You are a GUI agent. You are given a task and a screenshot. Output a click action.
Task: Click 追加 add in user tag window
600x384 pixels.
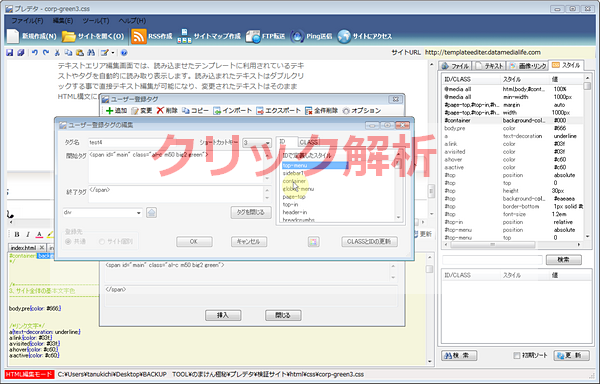click(116, 111)
